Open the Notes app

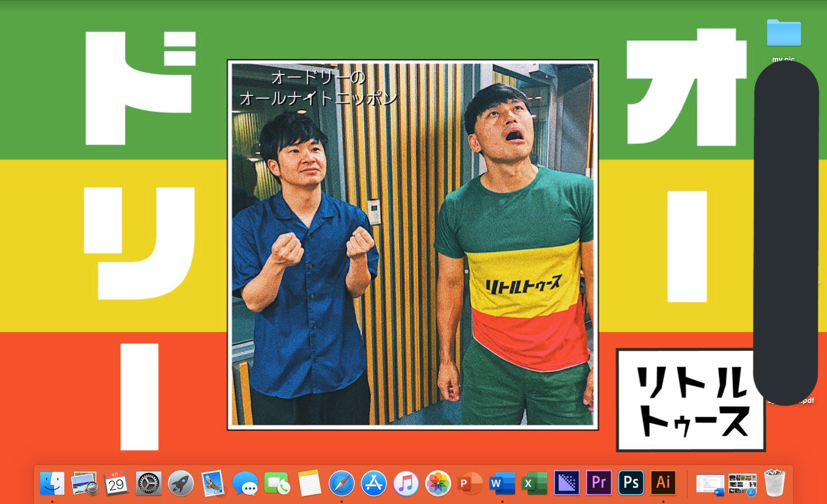pos(310,483)
